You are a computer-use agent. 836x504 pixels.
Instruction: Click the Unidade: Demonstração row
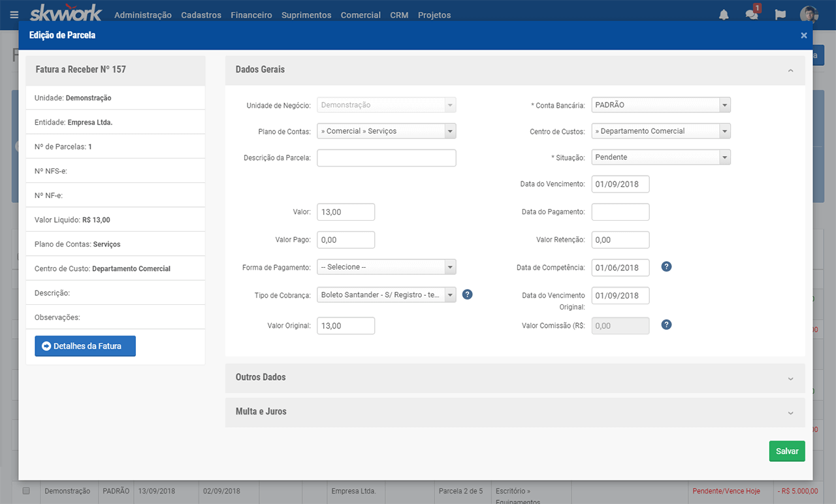(116, 98)
